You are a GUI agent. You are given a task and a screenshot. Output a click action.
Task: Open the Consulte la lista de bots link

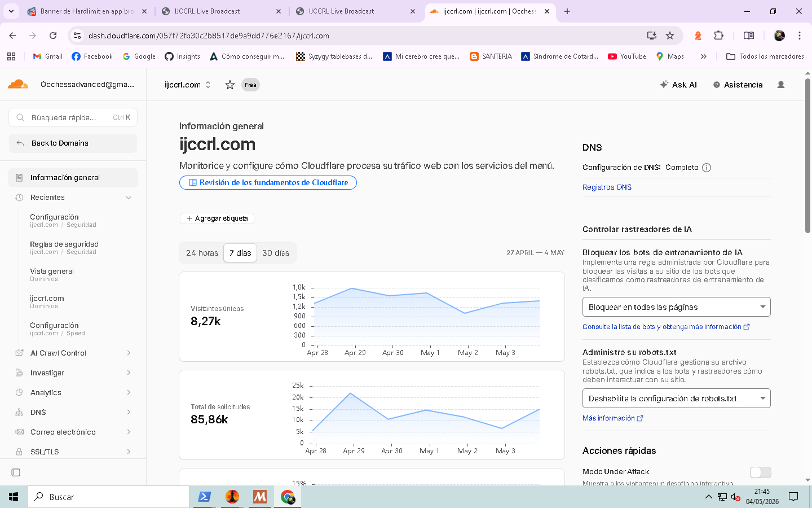666,327
